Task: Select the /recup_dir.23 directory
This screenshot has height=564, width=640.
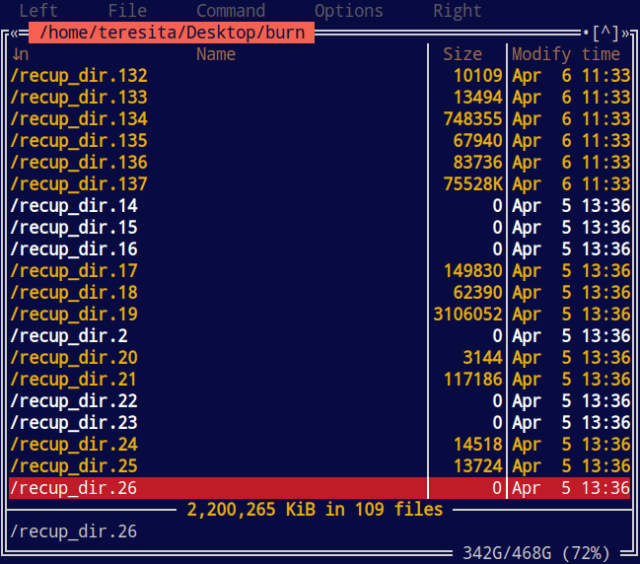Action: (x=74, y=423)
